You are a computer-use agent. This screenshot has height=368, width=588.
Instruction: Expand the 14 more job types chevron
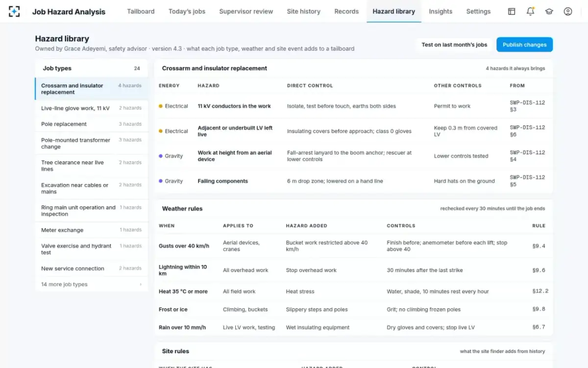coord(141,285)
